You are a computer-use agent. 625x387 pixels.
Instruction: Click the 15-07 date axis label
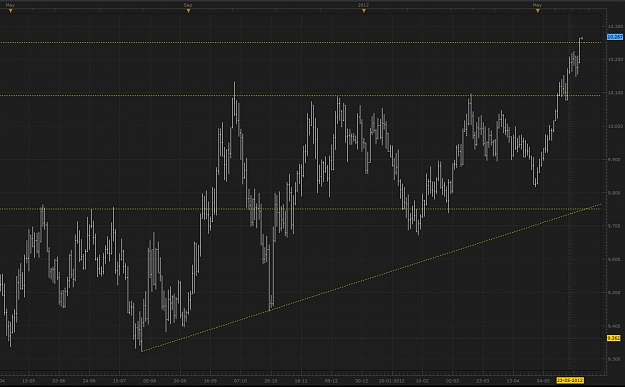coord(119,381)
